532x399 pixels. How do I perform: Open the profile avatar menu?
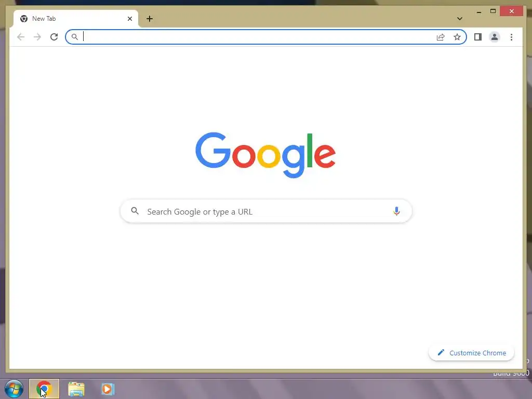[495, 37]
